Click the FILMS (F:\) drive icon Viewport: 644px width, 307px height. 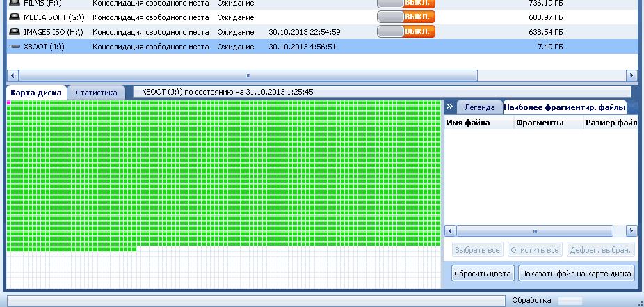pyautogui.click(x=15, y=3)
